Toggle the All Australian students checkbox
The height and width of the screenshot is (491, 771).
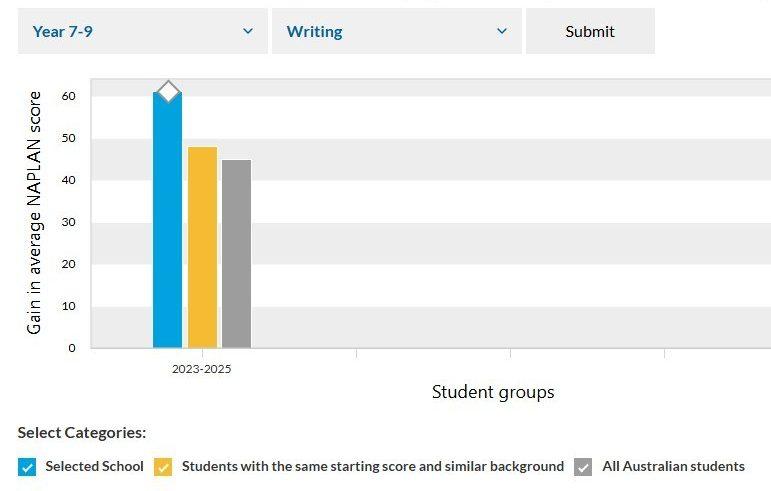tap(583, 467)
